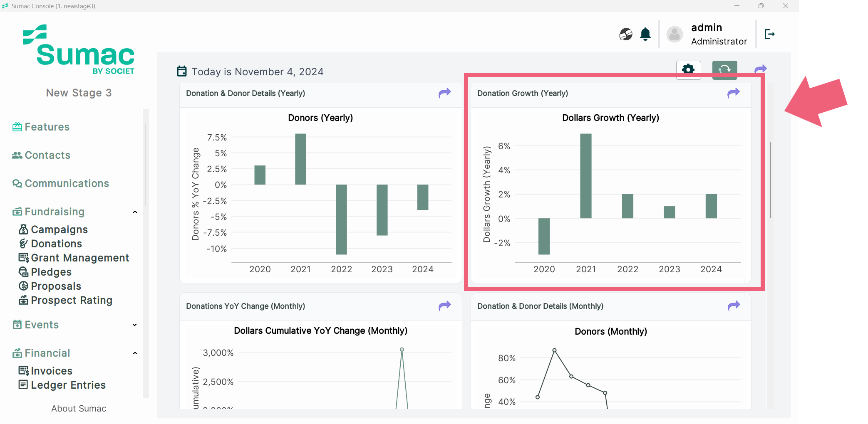This screenshot has width=868, height=424.
Task: Open Pledges under Fundraising
Action: pos(45,272)
